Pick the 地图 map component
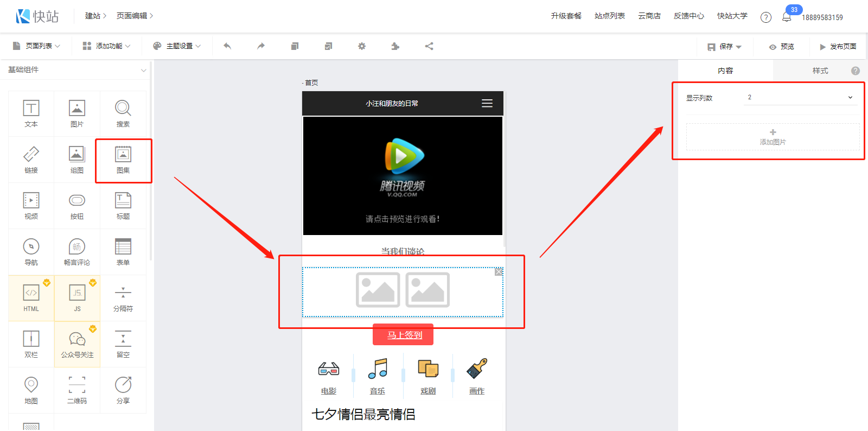Screen dimensions: 868x431 click(x=31, y=390)
